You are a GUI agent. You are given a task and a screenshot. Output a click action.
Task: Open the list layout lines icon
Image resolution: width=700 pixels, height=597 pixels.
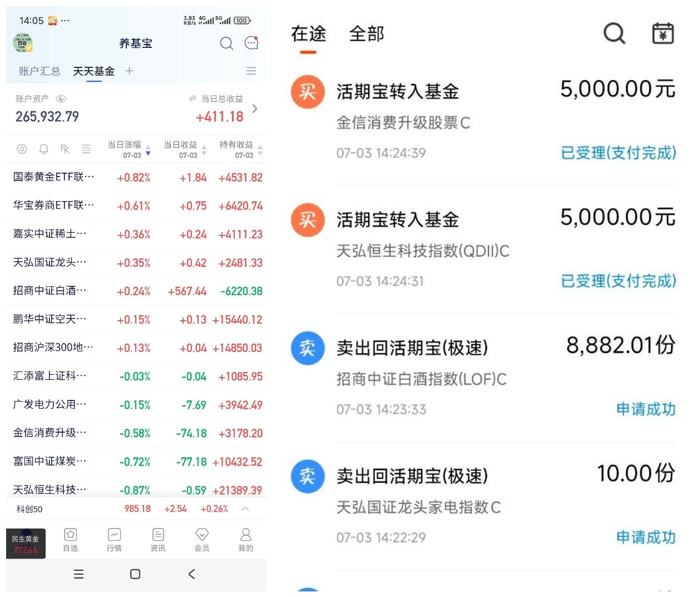[86, 149]
